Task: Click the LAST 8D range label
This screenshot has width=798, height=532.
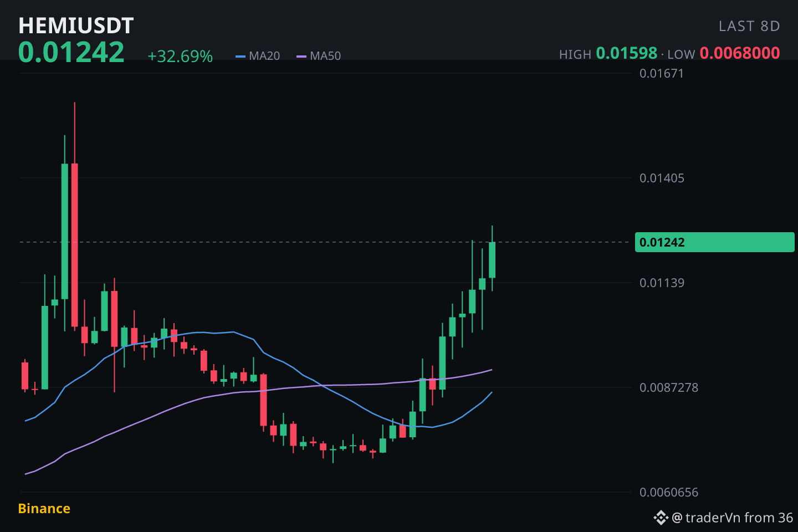Action: 749,26
